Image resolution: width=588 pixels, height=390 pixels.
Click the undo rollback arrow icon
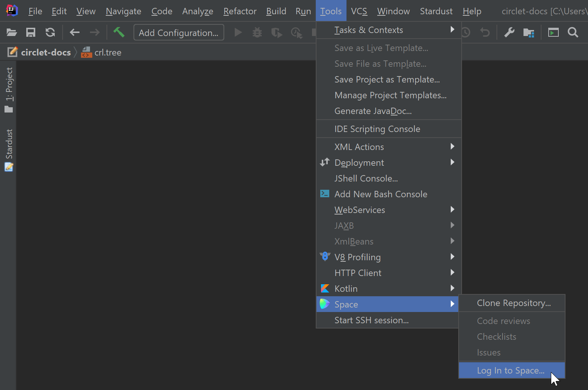485,33
